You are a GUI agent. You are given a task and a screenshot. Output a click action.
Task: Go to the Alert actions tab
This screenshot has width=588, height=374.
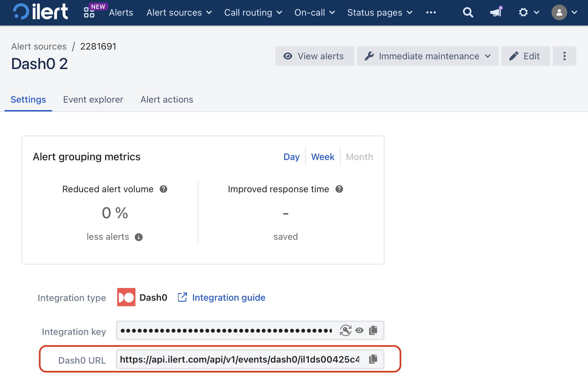167,99
